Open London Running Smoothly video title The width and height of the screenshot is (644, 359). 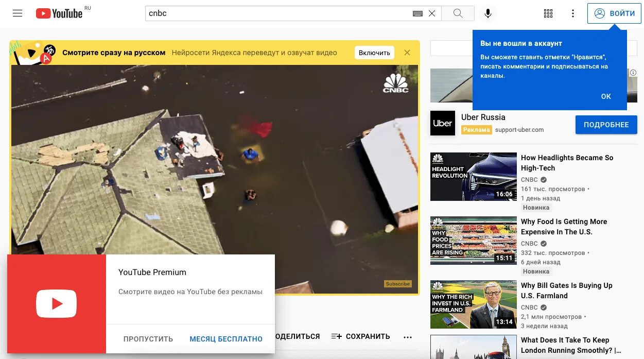(571, 345)
